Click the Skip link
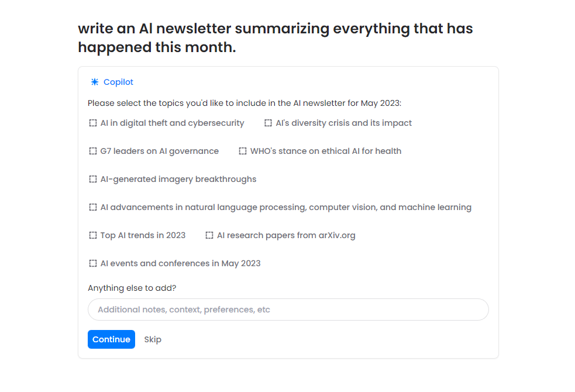The height and width of the screenshot is (392, 575). pos(153,339)
